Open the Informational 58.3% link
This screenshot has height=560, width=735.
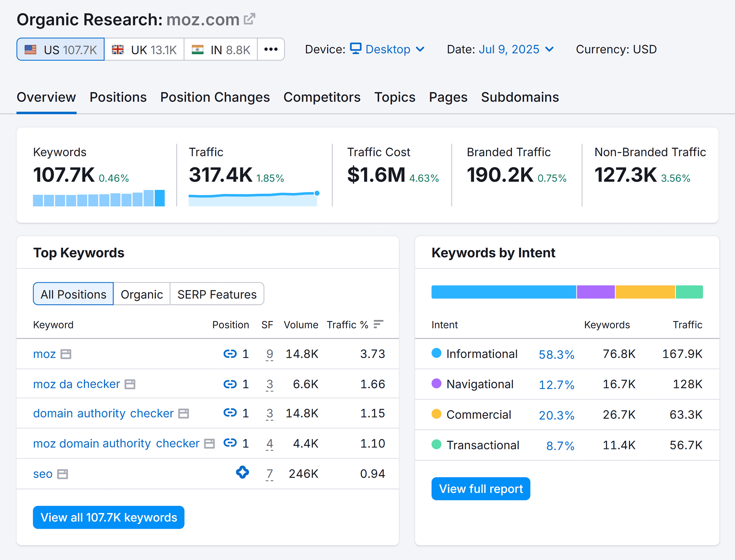point(556,354)
